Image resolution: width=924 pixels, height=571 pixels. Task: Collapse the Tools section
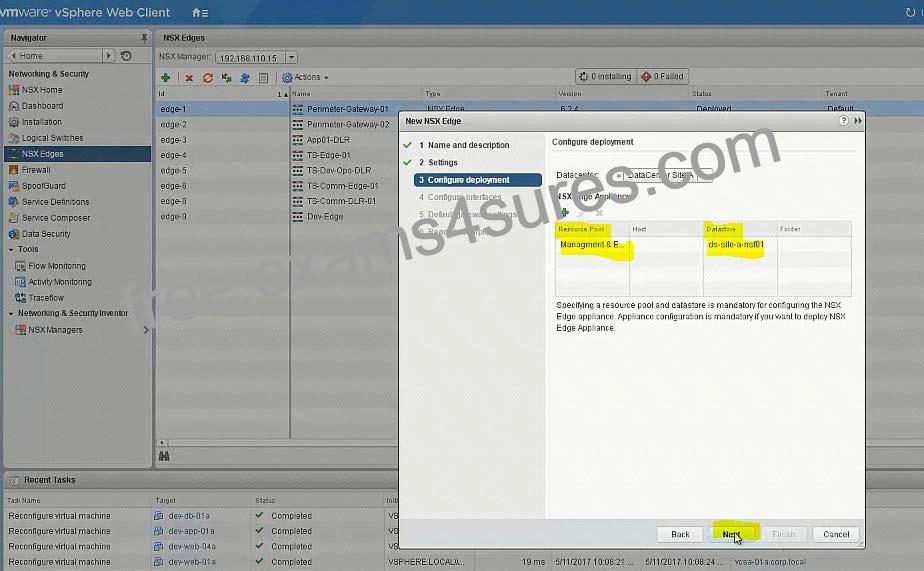pos(11,249)
